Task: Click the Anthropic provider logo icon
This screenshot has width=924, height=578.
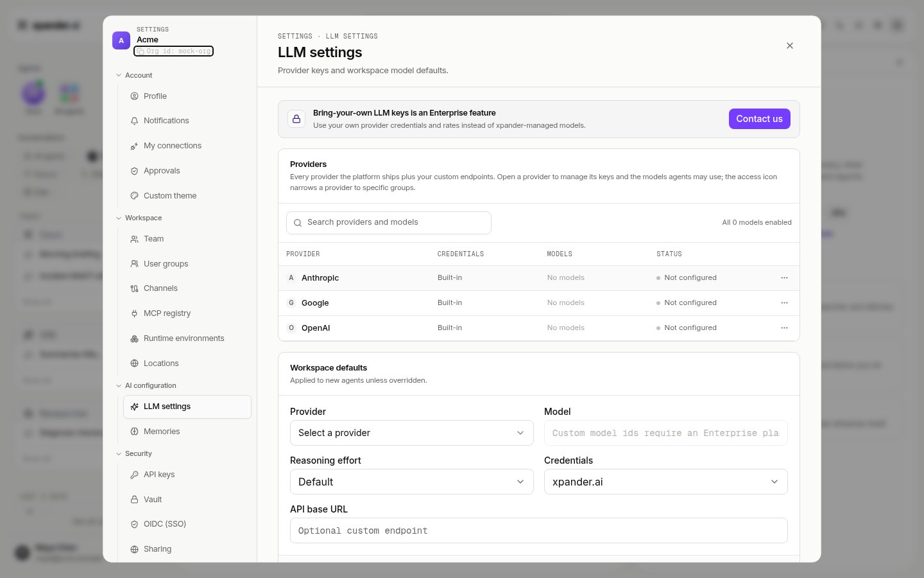Action: pyautogui.click(x=291, y=278)
